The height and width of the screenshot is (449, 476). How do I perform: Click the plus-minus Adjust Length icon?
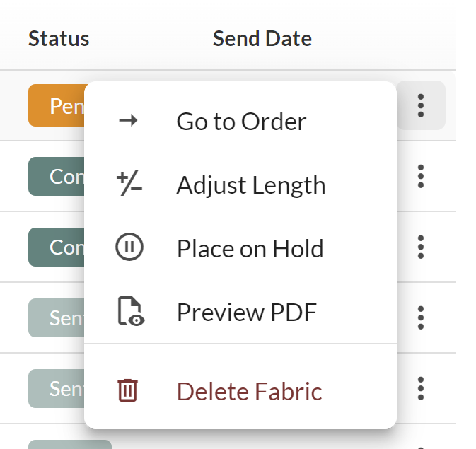tap(129, 183)
